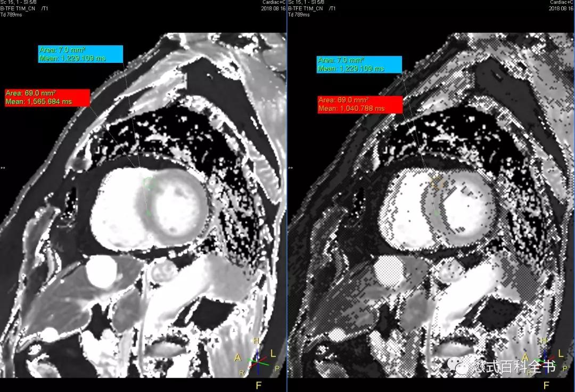The width and height of the screenshot is (575, 392).
Task: Click 'B-TFE T1M_CN' label in left panel
Action: coord(18,9)
